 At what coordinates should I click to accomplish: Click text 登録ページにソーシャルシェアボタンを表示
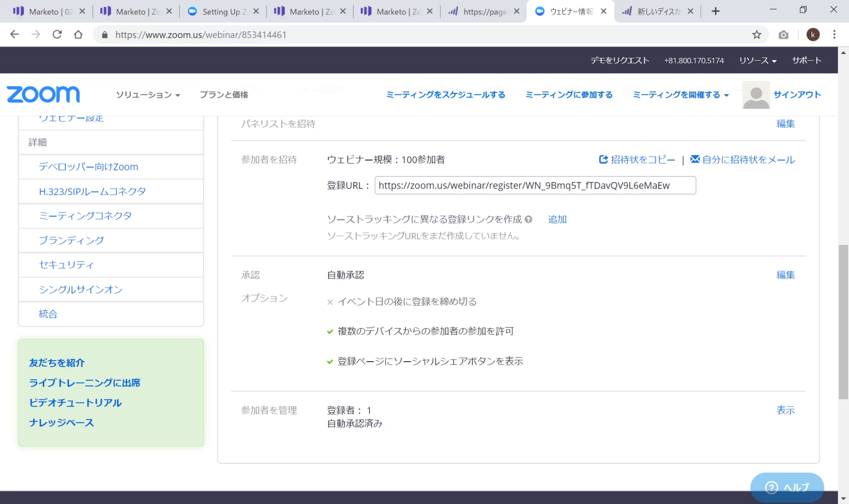[x=430, y=361]
